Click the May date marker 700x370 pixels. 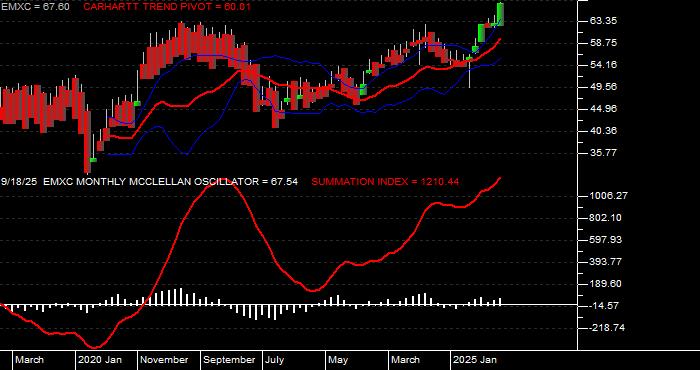[x=338, y=360]
